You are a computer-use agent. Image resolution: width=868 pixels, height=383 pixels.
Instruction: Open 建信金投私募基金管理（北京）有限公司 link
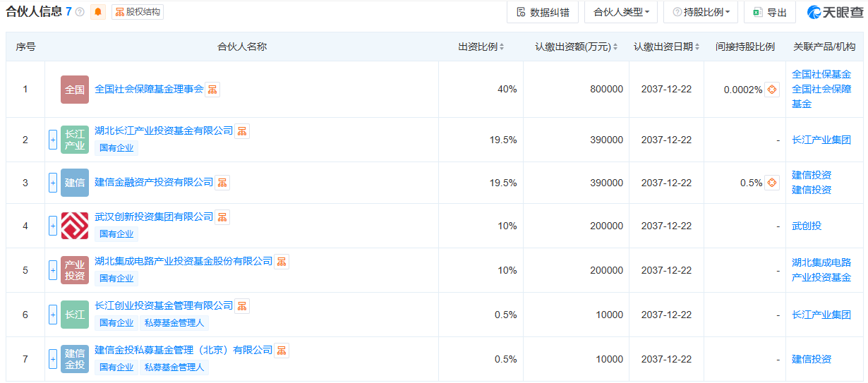click(183, 350)
